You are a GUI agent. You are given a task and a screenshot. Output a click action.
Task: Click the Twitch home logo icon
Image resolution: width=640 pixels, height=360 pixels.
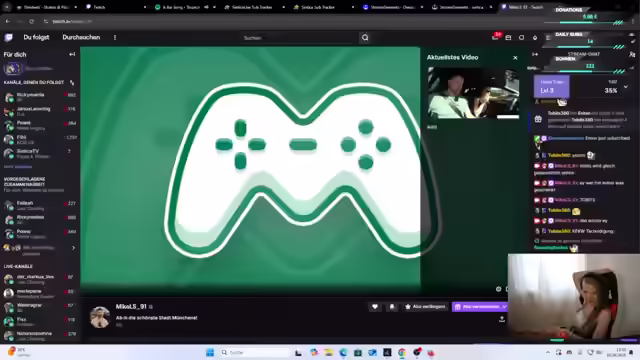(x=9, y=38)
